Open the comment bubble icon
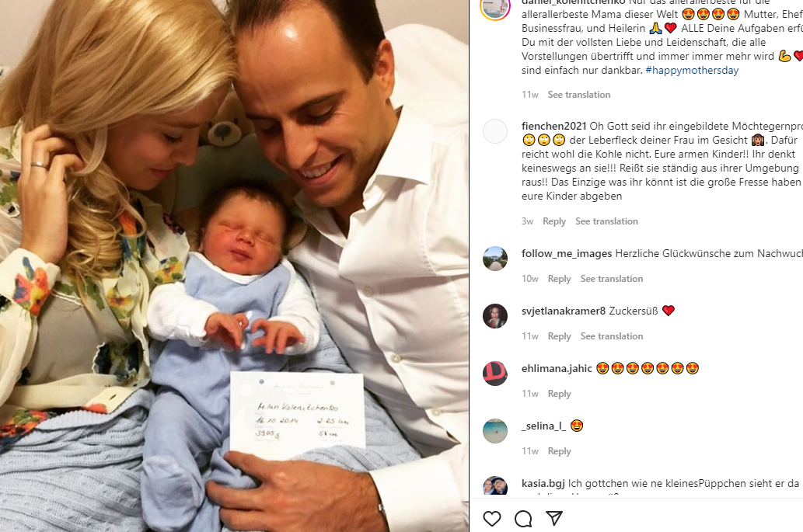Image resolution: width=803 pixels, height=532 pixels. 523,519
